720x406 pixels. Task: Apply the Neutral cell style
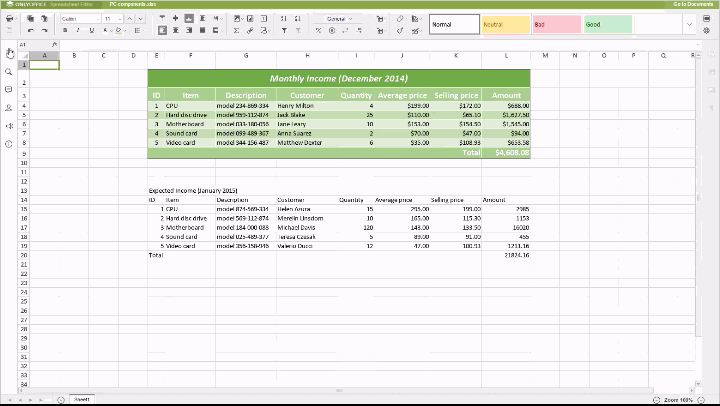(x=506, y=25)
